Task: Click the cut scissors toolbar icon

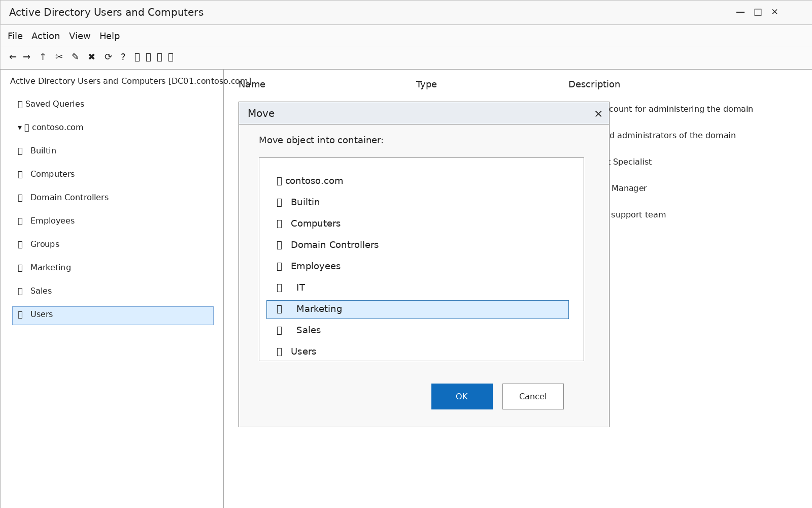Action: 59,57
